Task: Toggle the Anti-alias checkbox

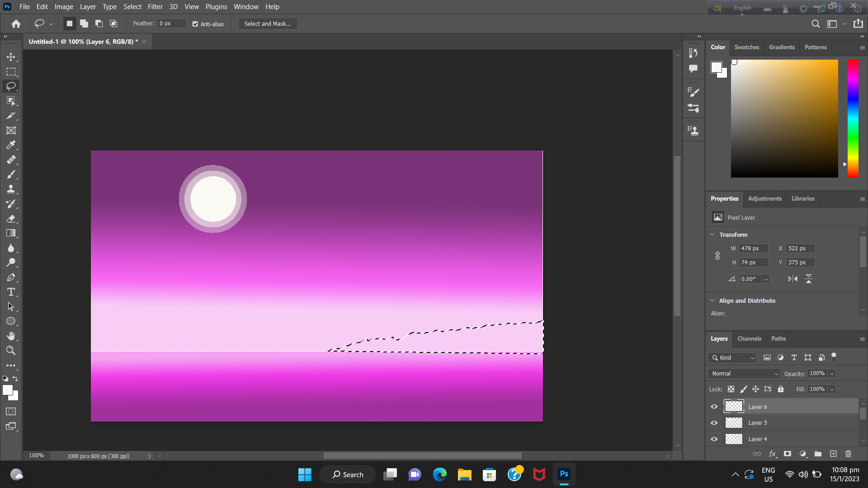Action: pos(195,24)
